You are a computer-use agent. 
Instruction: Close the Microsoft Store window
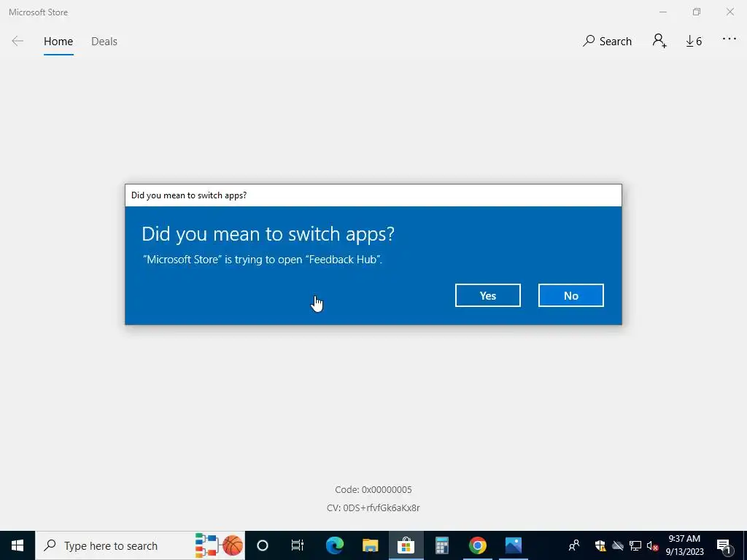tap(729, 12)
